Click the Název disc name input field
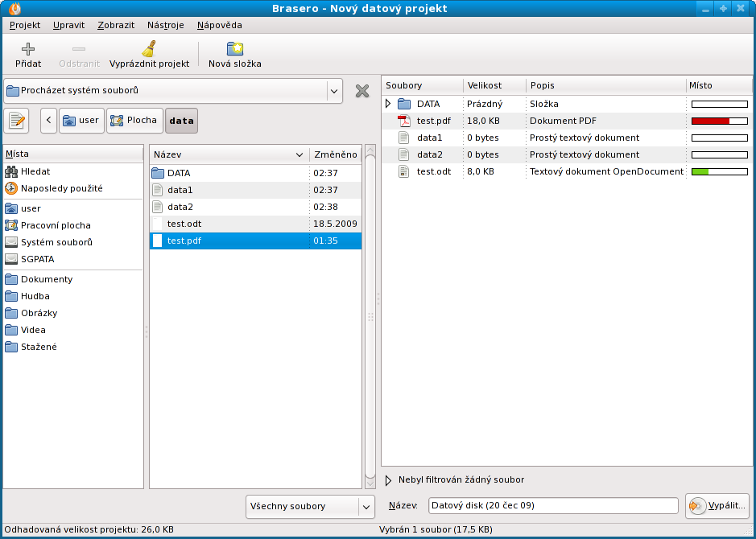The width and height of the screenshot is (756, 539). coord(552,506)
